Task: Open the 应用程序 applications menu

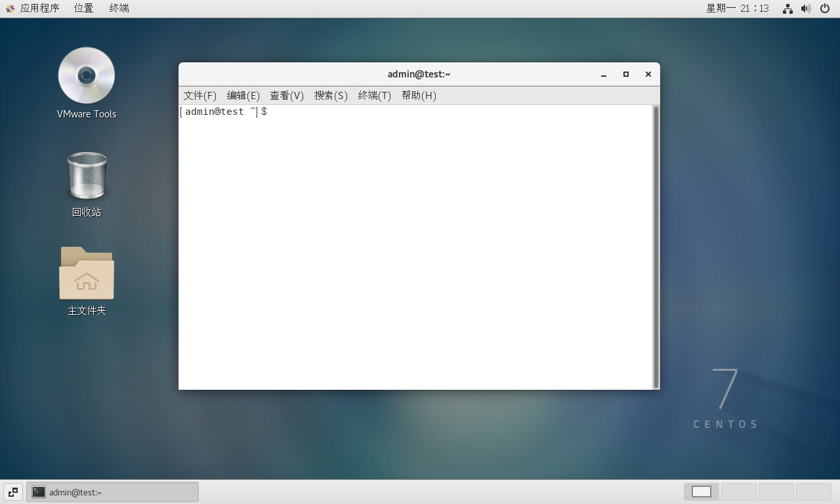Action: click(x=39, y=9)
